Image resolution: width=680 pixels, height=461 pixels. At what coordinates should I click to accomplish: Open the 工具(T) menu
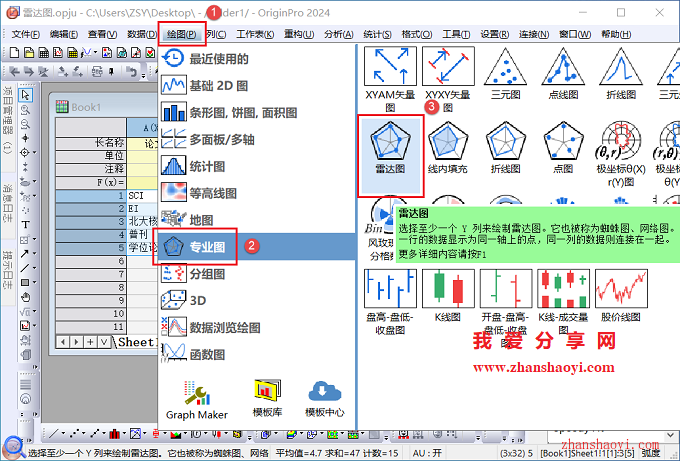[456, 34]
